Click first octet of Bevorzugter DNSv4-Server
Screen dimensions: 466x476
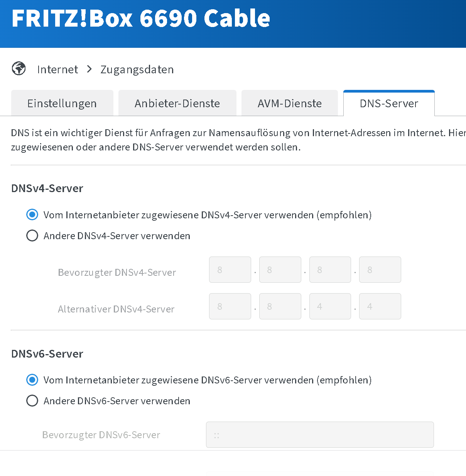pyautogui.click(x=230, y=270)
